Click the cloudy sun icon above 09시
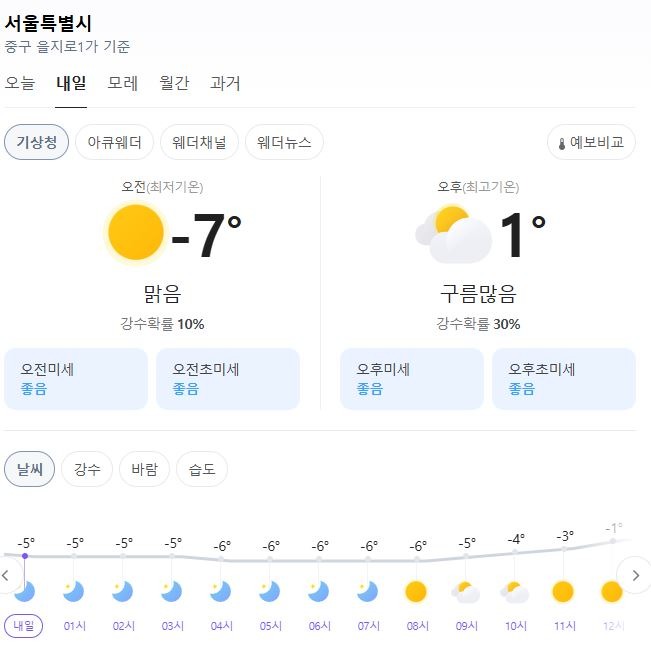 click(465, 592)
